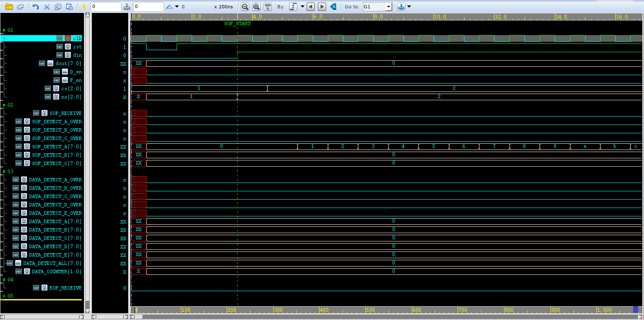Click blue box at overview ruler end
The height and width of the screenshot is (320, 644).
(636, 310)
